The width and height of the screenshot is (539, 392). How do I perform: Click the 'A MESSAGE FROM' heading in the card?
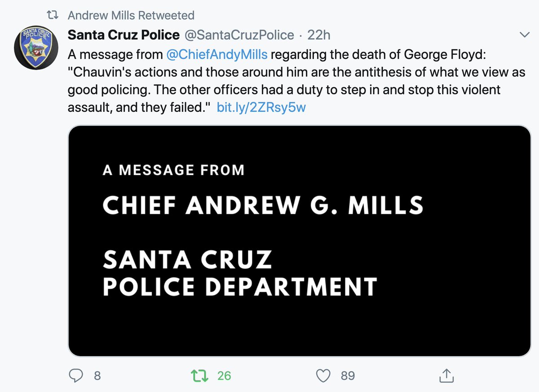tap(173, 170)
